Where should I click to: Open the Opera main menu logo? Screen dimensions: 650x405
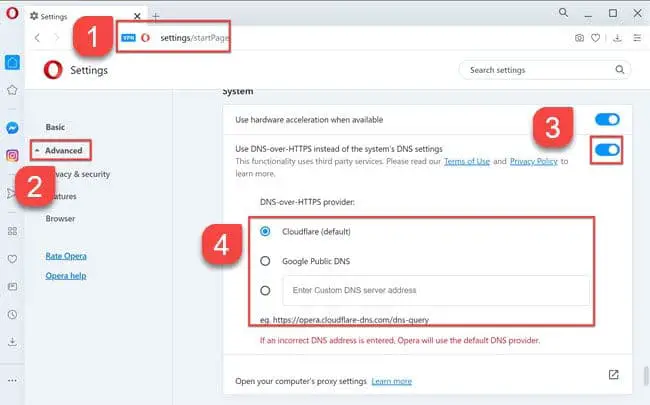pos(12,13)
